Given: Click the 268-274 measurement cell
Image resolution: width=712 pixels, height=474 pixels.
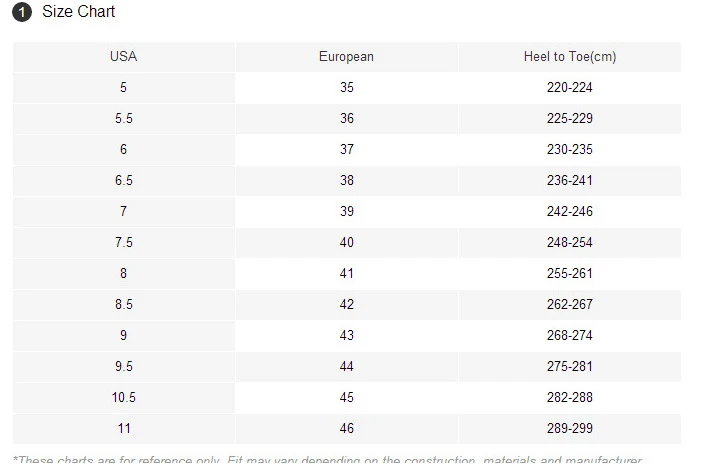Looking at the screenshot, I should pyautogui.click(x=569, y=336).
